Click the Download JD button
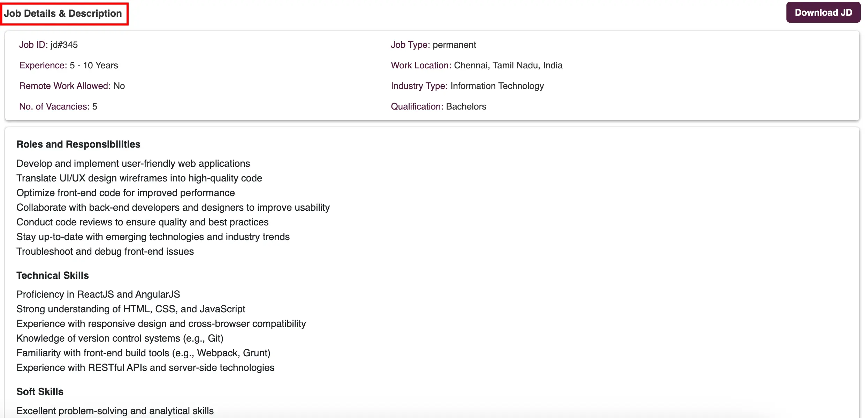Image resolution: width=868 pixels, height=418 pixels. click(x=823, y=13)
